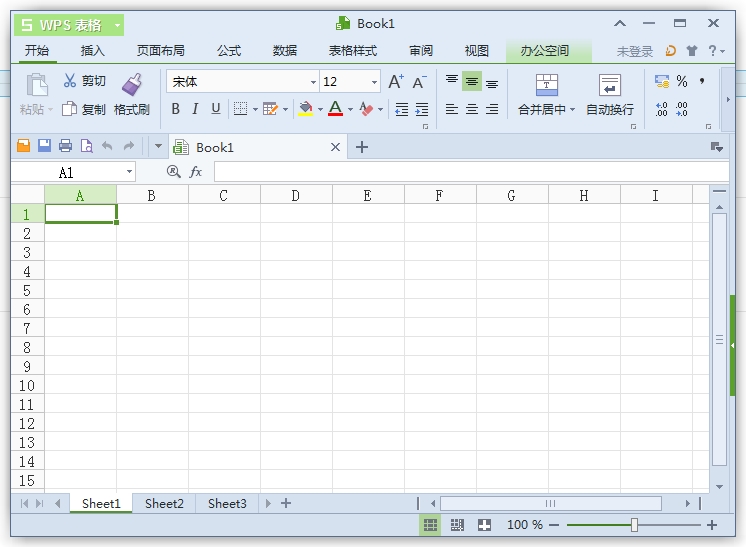746x547 pixels.
Task: Open the font size dropdown
Action: (375, 83)
